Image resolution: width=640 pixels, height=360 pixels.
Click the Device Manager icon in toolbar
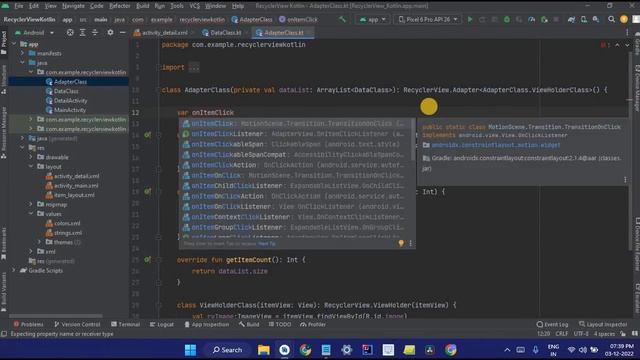point(584,19)
